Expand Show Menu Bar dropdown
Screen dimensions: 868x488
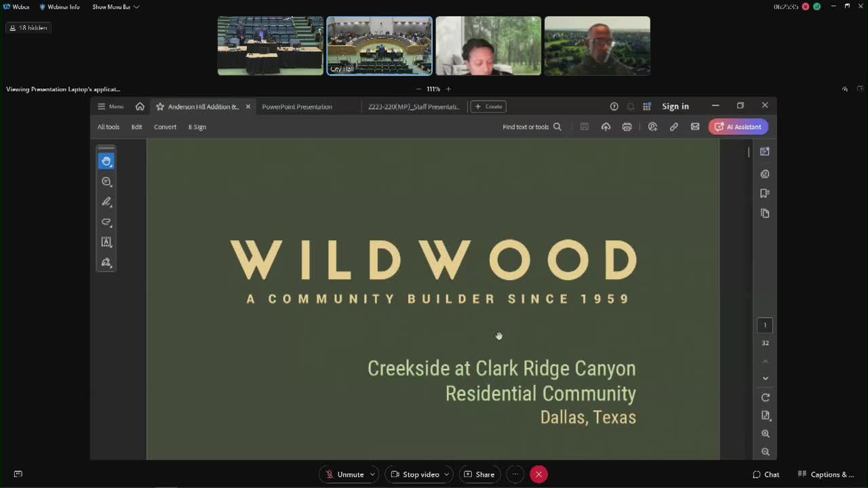[116, 7]
